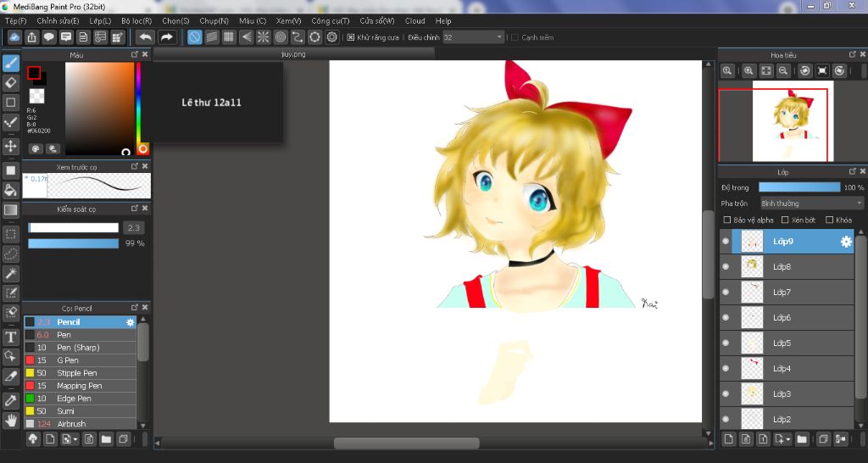Zoom out on navigator panel
This screenshot has width=868, height=463.
(782, 70)
